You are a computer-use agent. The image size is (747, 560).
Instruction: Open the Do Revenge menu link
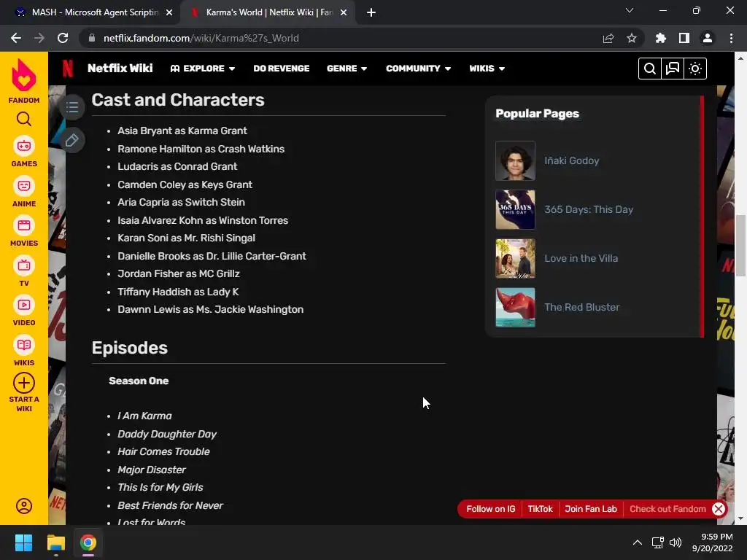coord(282,69)
